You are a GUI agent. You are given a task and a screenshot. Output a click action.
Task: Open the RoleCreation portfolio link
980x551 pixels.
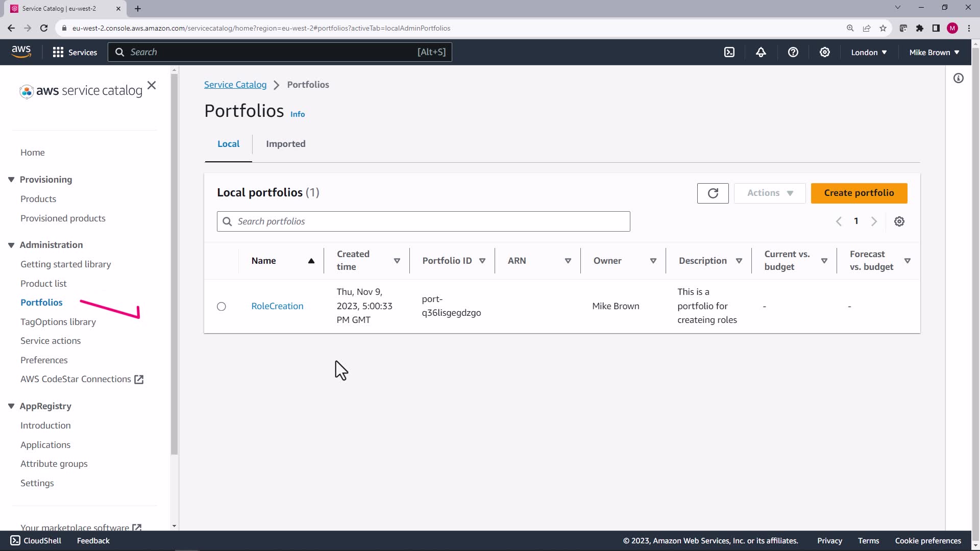(277, 306)
